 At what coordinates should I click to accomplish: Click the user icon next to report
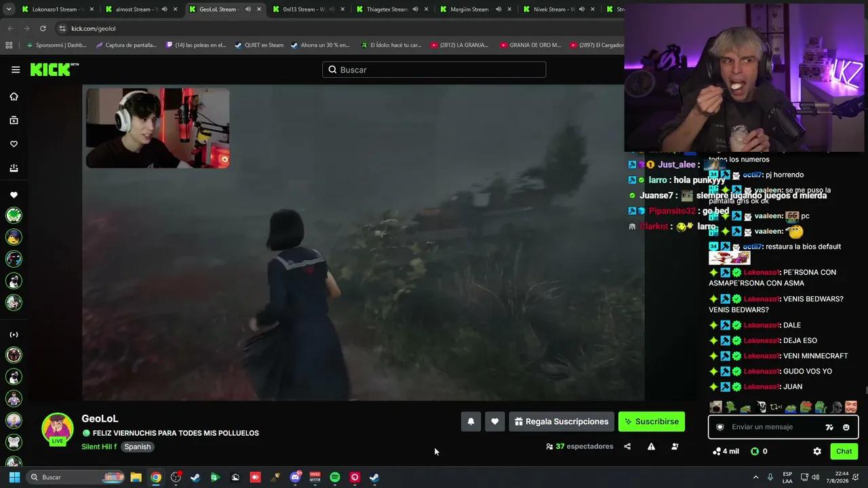click(675, 447)
